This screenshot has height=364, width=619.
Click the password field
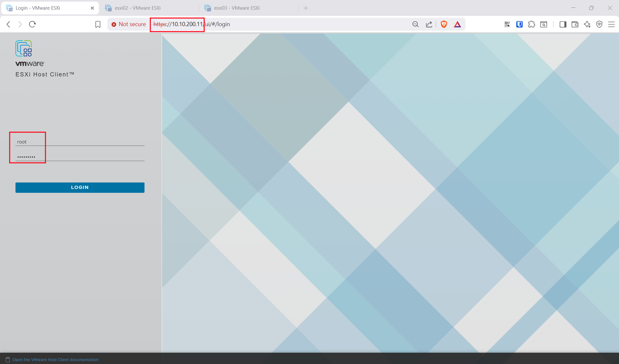click(80, 157)
